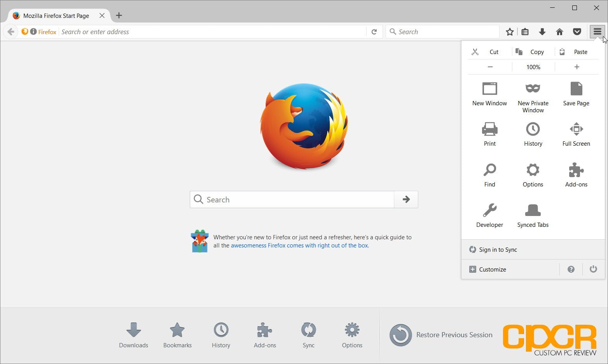Open Add-ons puzzle in menu panel
Screen dimensions: 608x364
click(x=576, y=175)
